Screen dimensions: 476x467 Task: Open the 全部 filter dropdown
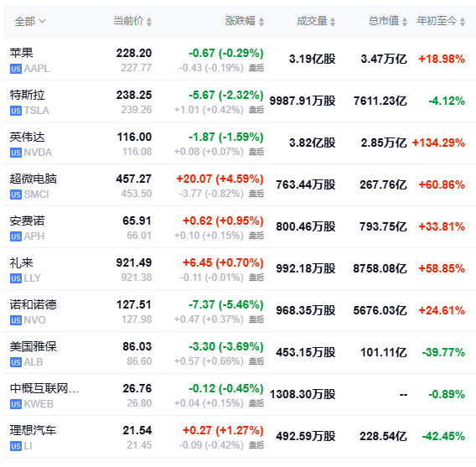(x=30, y=21)
